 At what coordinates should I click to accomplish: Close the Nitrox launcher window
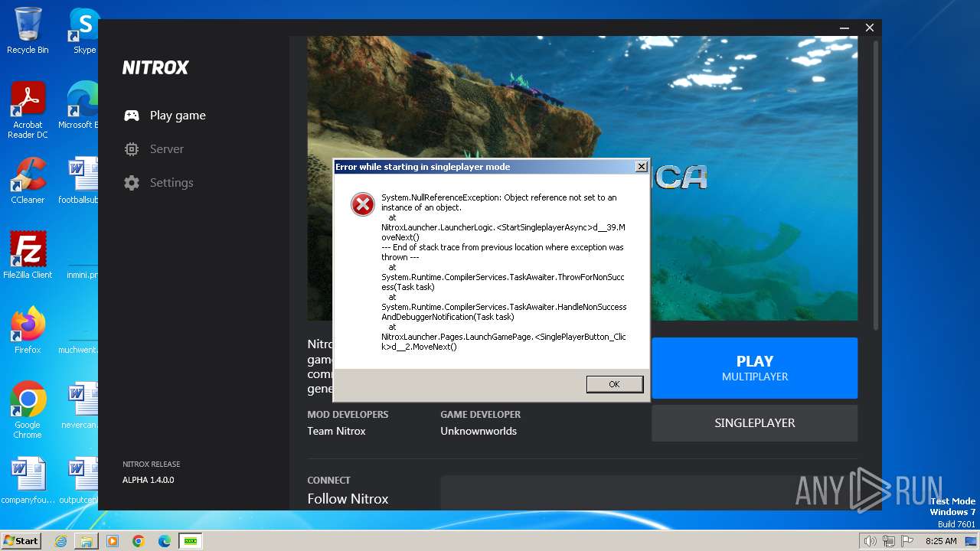pyautogui.click(x=870, y=28)
